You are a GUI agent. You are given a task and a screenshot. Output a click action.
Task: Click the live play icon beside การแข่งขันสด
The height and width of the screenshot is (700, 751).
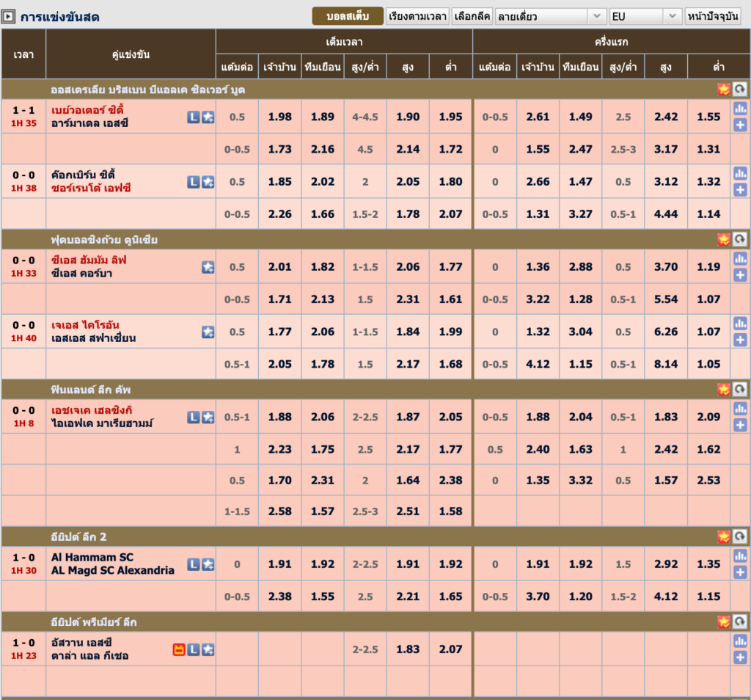point(7,18)
